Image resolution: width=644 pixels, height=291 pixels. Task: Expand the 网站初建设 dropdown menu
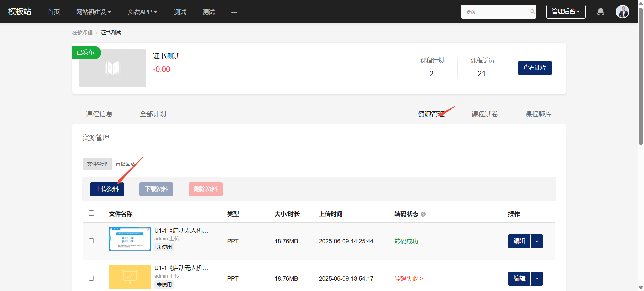pyautogui.click(x=94, y=12)
